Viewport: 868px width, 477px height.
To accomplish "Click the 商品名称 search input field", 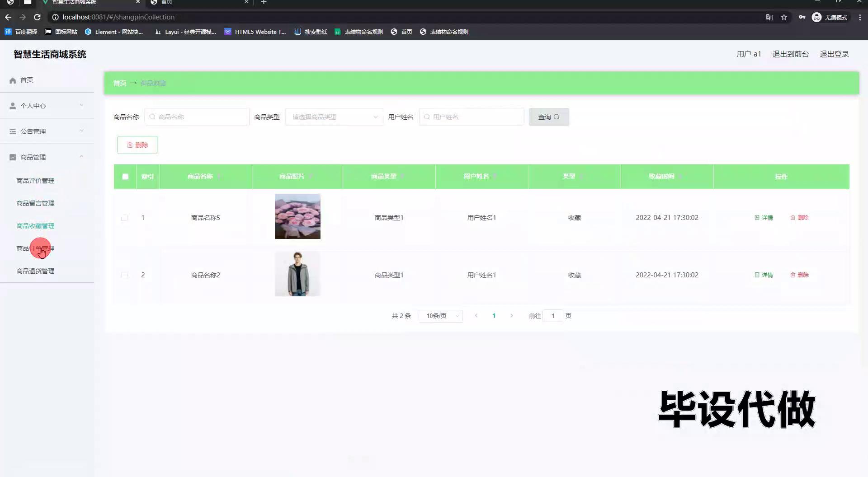I will tap(197, 117).
